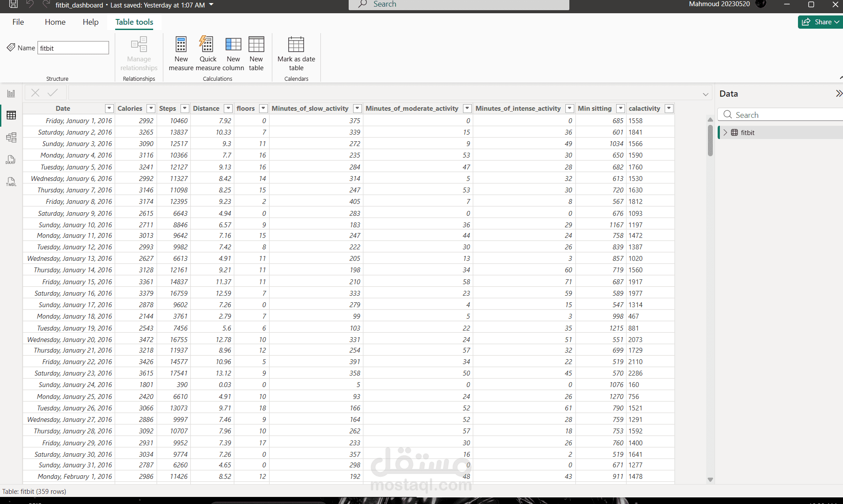Screen dimensions: 843x504
Task: Click the scrollbar down arrow
Action: pyautogui.click(x=710, y=480)
